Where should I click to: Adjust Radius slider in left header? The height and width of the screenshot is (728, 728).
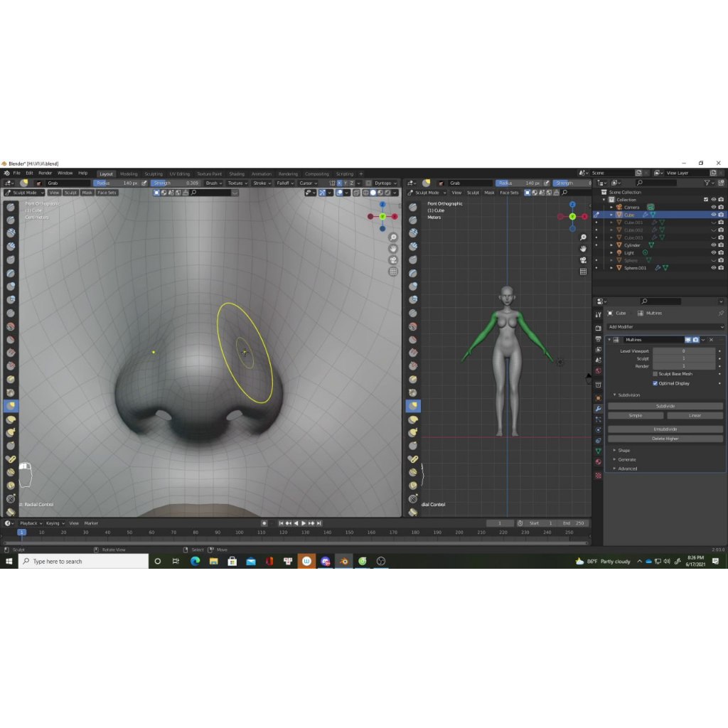click(117, 183)
